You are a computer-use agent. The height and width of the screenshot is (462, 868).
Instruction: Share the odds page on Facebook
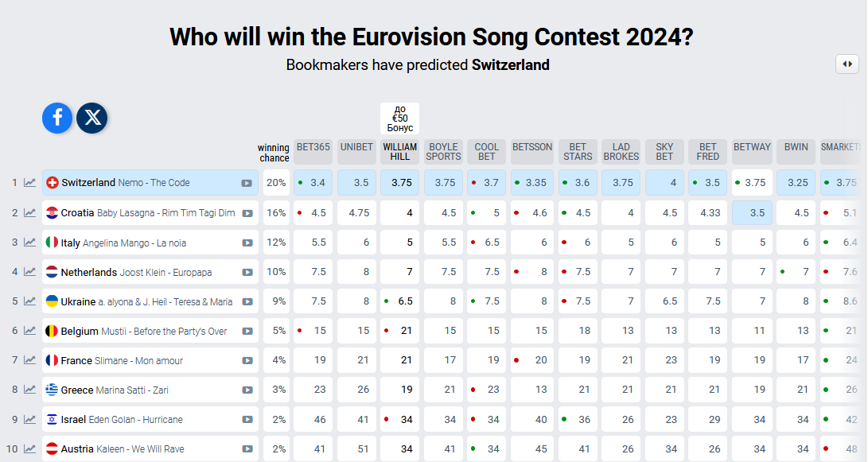pyautogui.click(x=57, y=118)
